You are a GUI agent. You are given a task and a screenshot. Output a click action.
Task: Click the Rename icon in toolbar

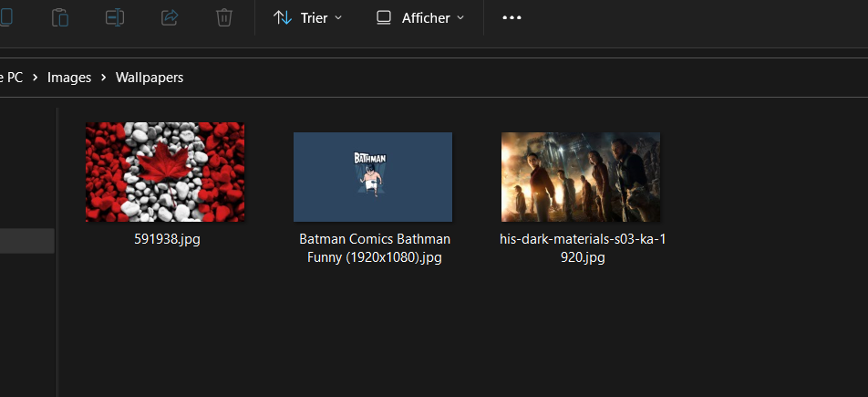(x=115, y=17)
